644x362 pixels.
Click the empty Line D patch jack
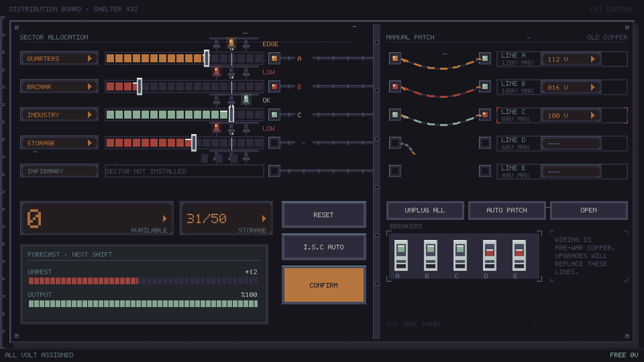(485, 143)
